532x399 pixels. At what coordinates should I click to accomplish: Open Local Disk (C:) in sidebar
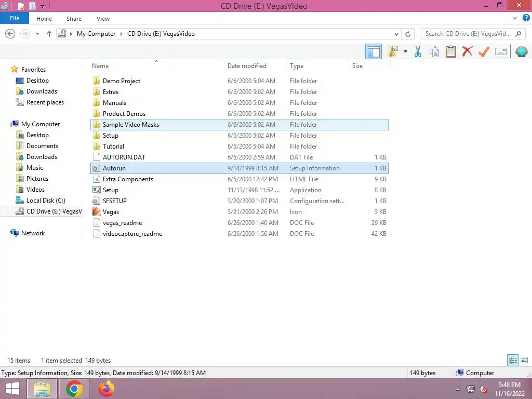pos(46,200)
